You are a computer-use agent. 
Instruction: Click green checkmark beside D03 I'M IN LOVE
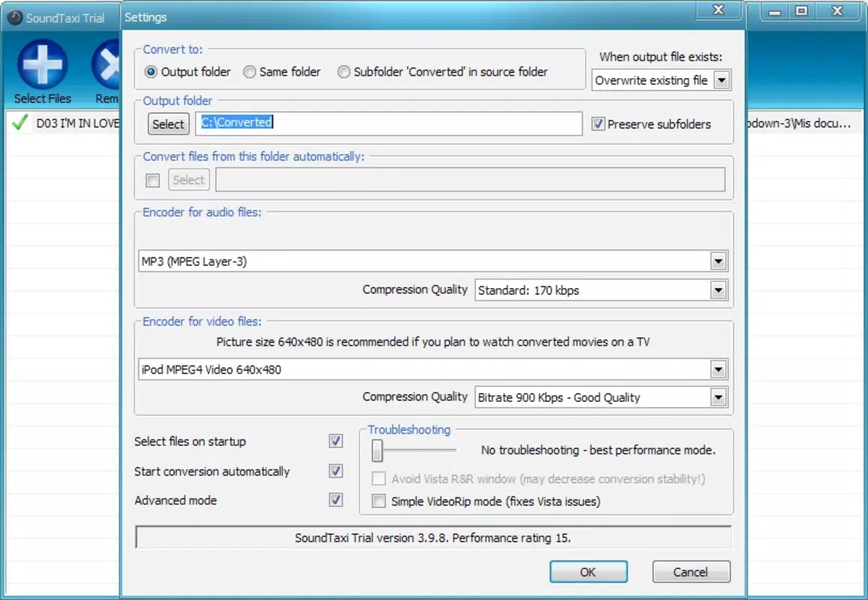[20, 122]
